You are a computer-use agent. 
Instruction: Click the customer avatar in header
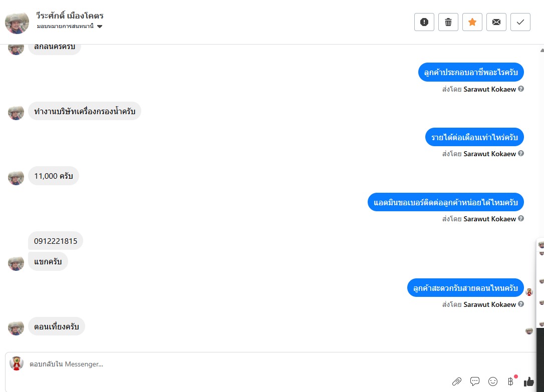17,23
